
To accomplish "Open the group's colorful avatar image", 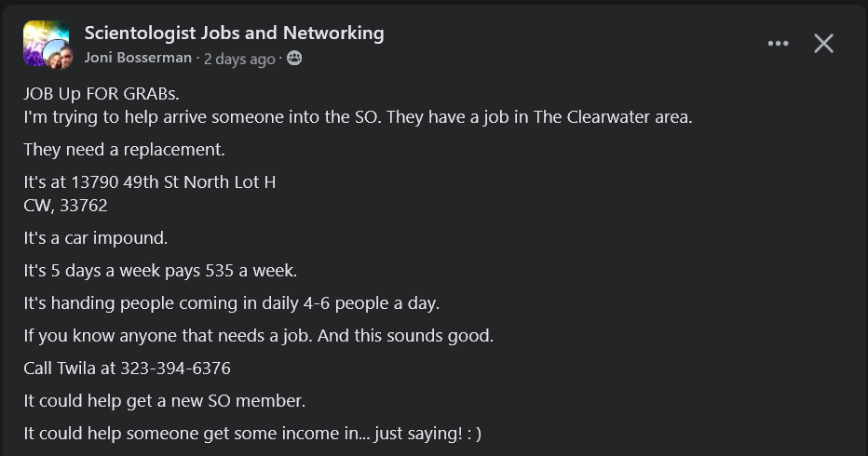I will pyautogui.click(x=42, y=37).
